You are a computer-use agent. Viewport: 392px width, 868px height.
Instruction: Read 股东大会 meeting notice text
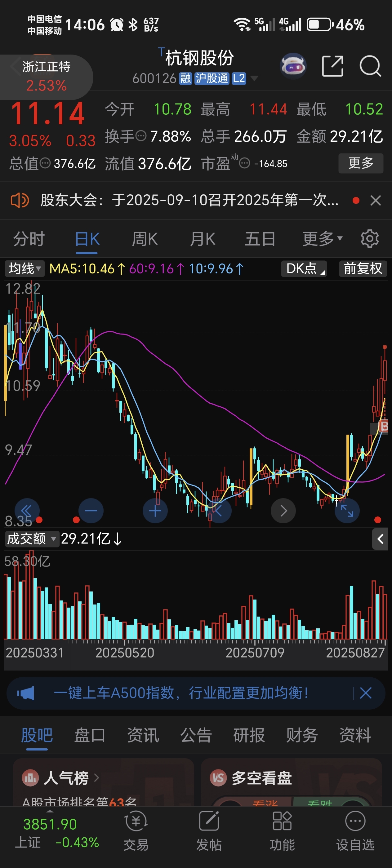pyautogui.click(x=189, y=201)
